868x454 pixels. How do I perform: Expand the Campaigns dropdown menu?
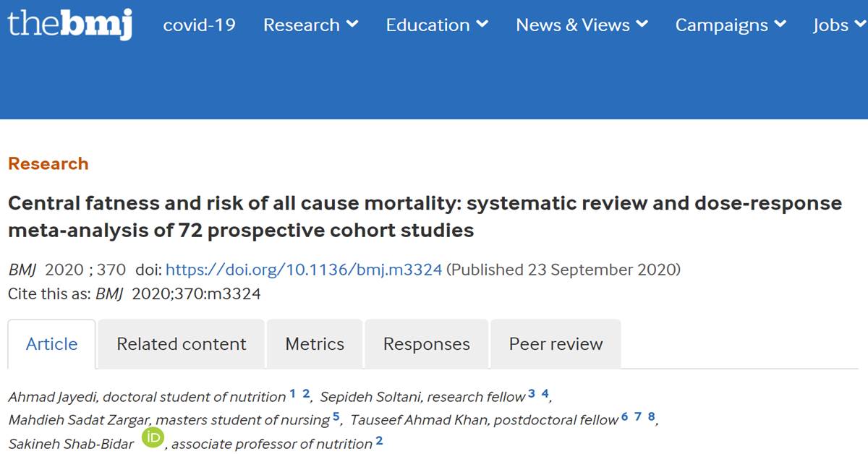731,25
